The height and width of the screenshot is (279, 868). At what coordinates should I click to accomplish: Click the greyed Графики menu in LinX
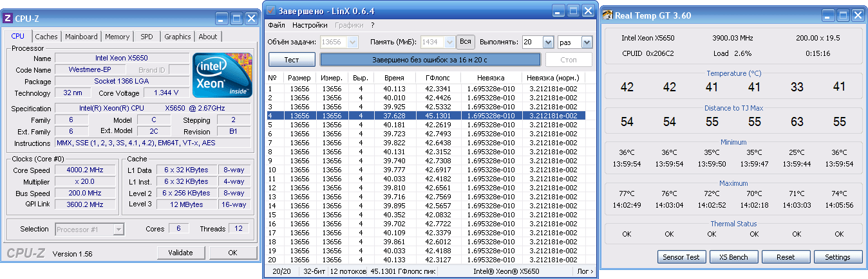click(x=348, y=26)
